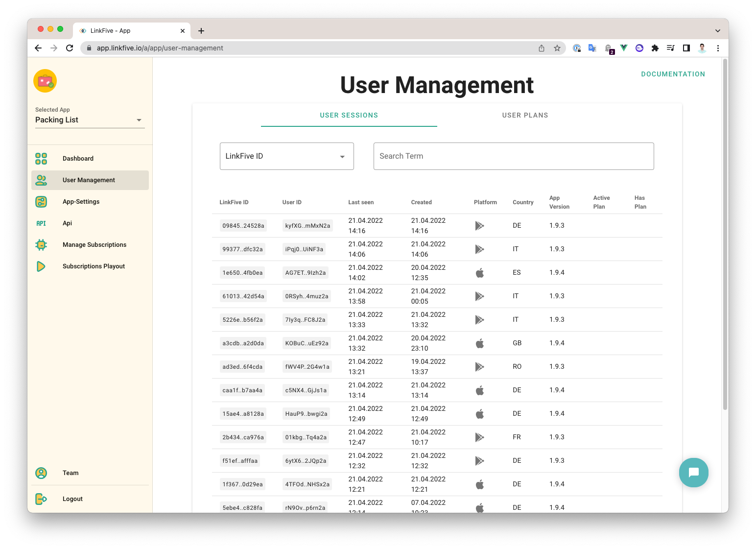Click the browser share icon
The height and width of the screenshot is (549, 756).
[x=542, y=48]
